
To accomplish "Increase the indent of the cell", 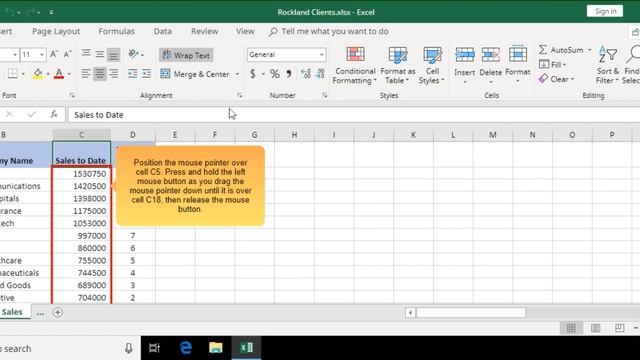I will pyautogui.click(x=146, y=74).
